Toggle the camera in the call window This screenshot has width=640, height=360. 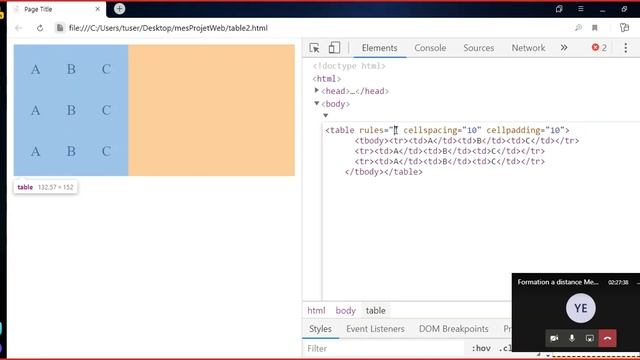(x=554, y=338)
